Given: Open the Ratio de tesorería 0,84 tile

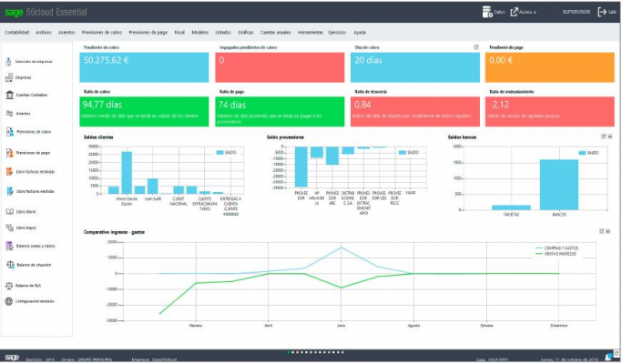Looking at the screenshot, I should coord(415,112).
